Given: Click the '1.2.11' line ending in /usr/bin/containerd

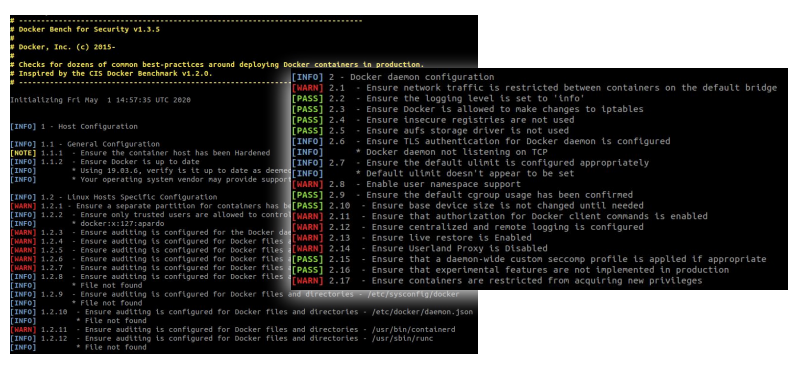Looking at the screenshot, I should pyautogui.click(x=233, y=330).
